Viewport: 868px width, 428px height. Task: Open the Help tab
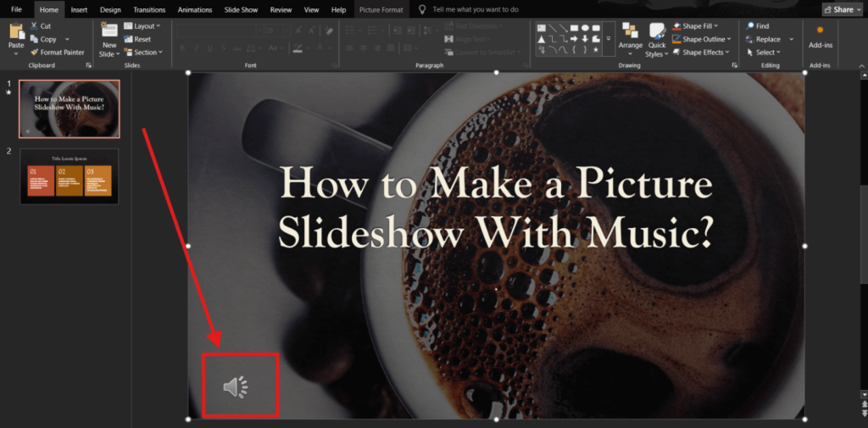[x=338, y=9]
